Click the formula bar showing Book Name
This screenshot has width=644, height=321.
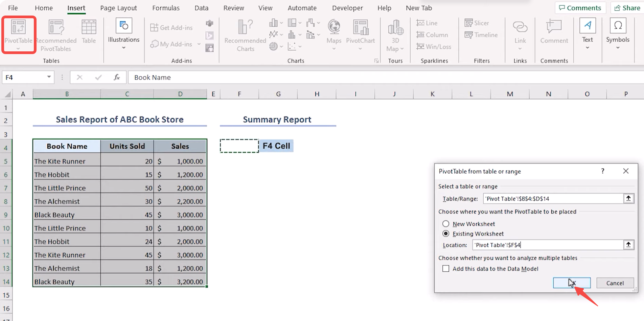[386, 77]
